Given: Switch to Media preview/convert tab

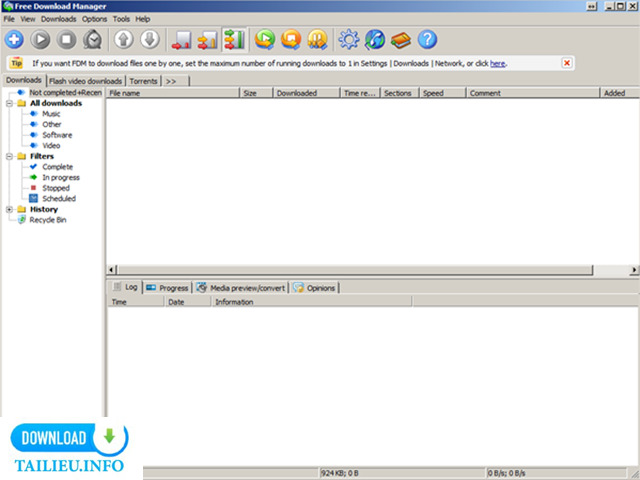Looking at the screenshot, I should pos(241,288).
